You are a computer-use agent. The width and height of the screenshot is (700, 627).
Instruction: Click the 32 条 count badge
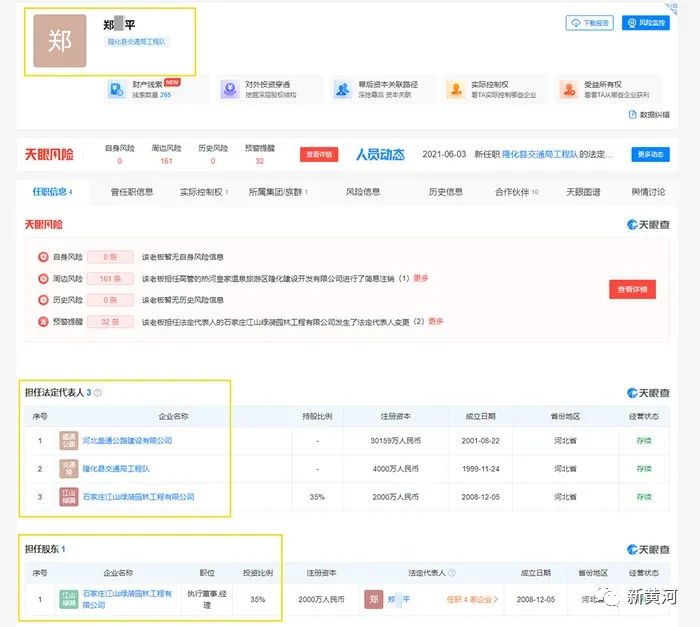pos(110,322)
